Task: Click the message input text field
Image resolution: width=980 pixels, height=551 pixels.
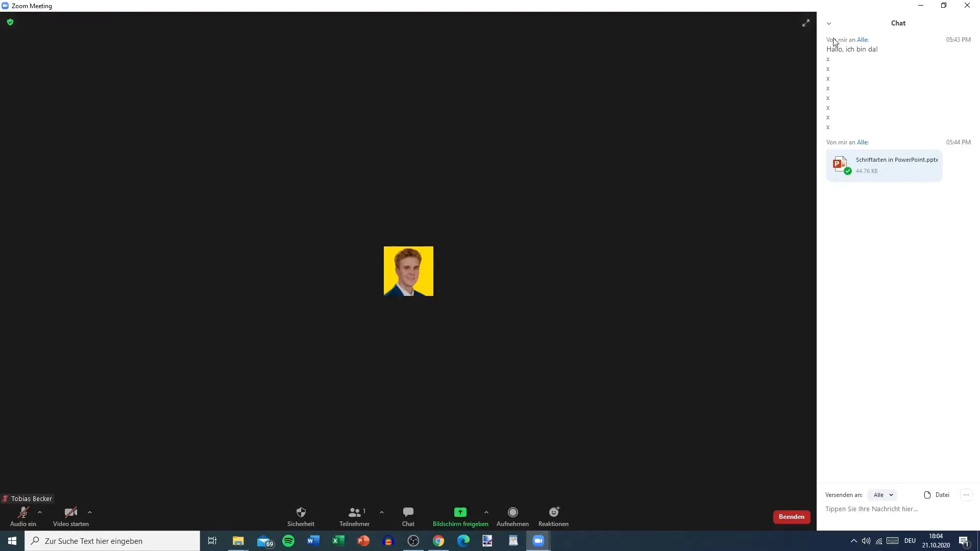Action: click(x=872, y=509)
